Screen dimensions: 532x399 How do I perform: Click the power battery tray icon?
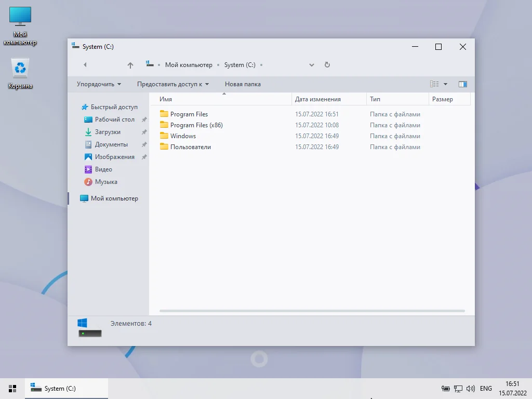(445, 389)
